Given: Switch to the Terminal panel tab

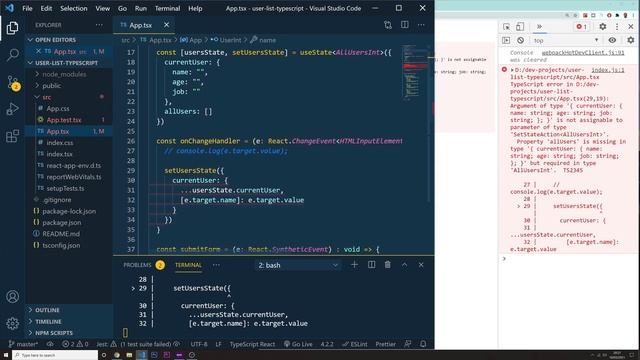Looking at the screenshot, I should [x=188, y=265].
